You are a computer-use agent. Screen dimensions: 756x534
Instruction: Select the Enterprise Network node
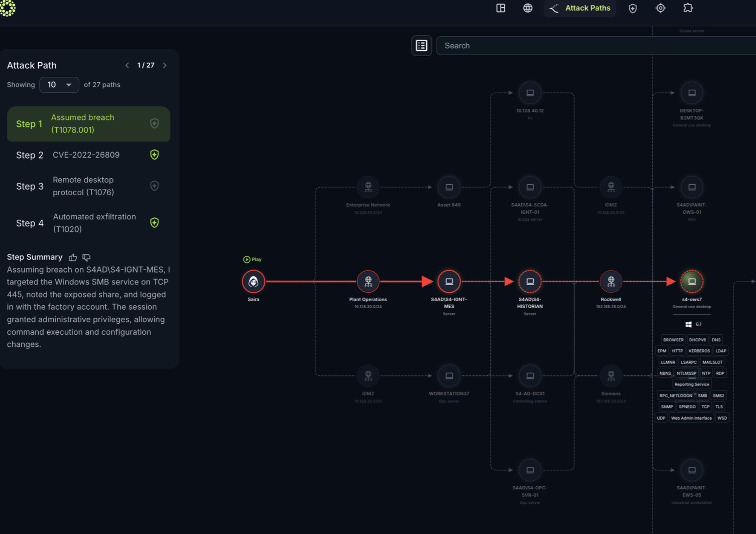click(368, 187)
